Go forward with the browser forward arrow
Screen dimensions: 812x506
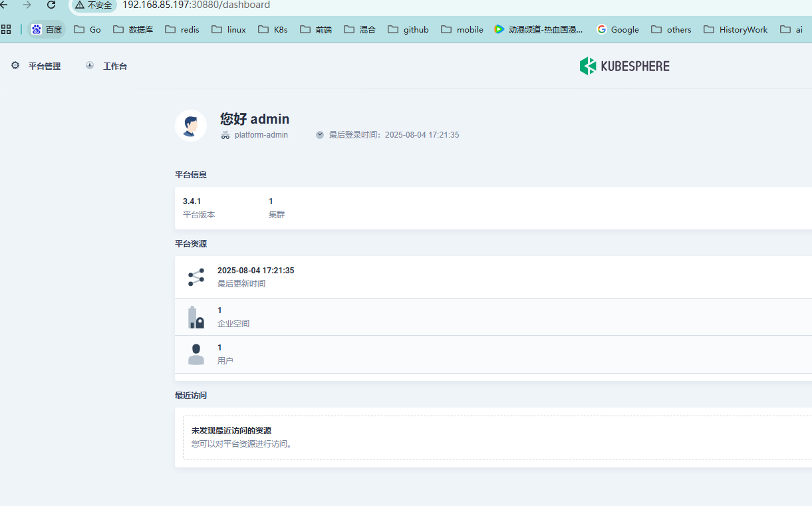(x=27, y=5)
